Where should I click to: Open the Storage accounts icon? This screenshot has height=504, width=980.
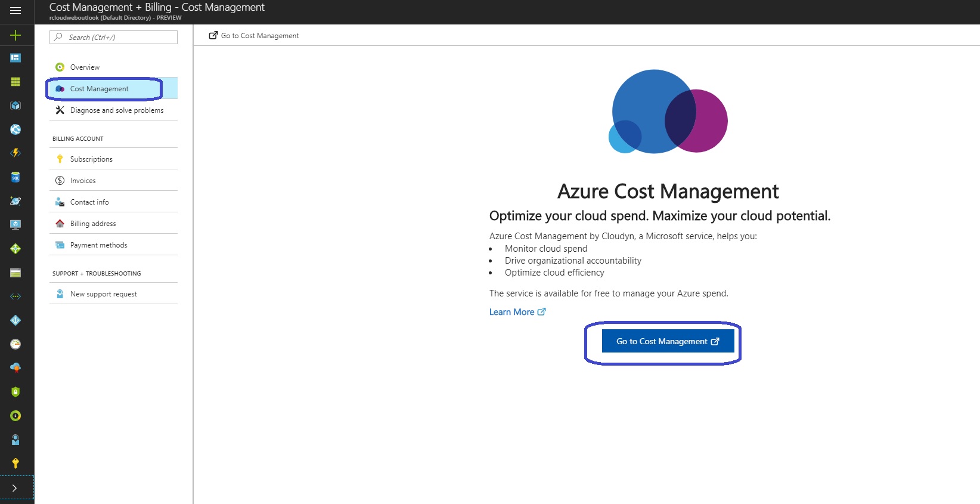tap(15, 273)
